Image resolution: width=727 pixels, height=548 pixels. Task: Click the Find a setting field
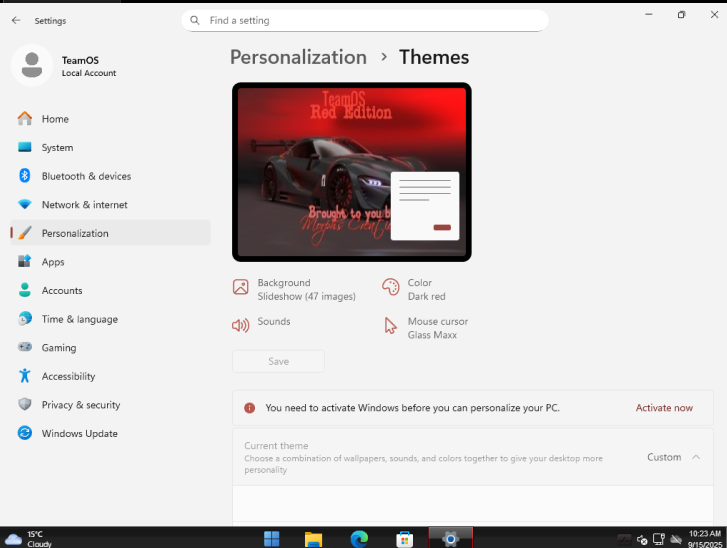(x=365, y=20)
